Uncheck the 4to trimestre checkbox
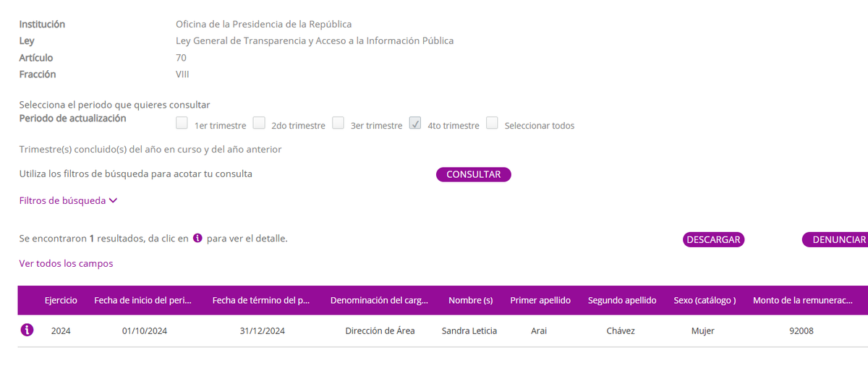868x376 pixels. click(x=415, y=123)
